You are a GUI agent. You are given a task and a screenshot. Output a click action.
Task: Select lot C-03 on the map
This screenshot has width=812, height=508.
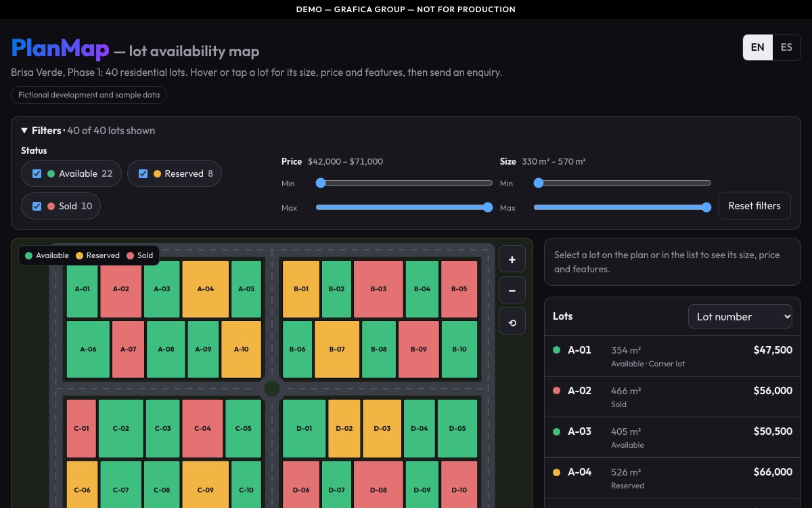[x=163, y=429]
